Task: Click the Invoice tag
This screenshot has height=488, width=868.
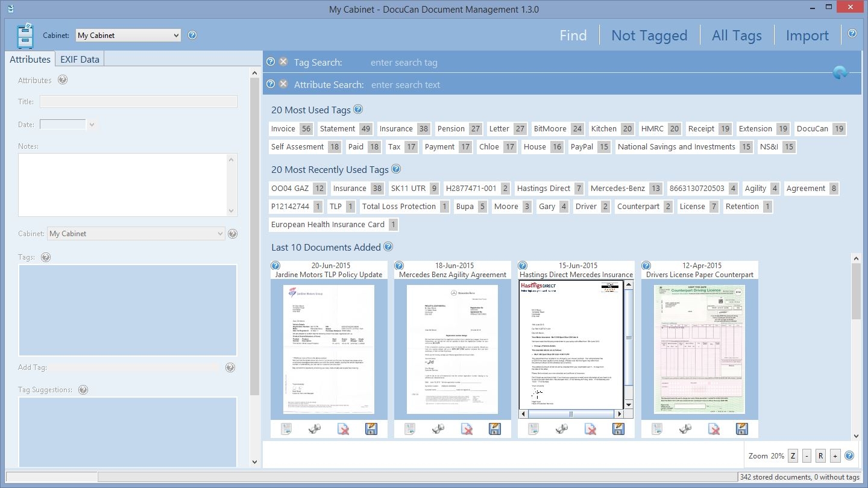Action: (291, 128)
